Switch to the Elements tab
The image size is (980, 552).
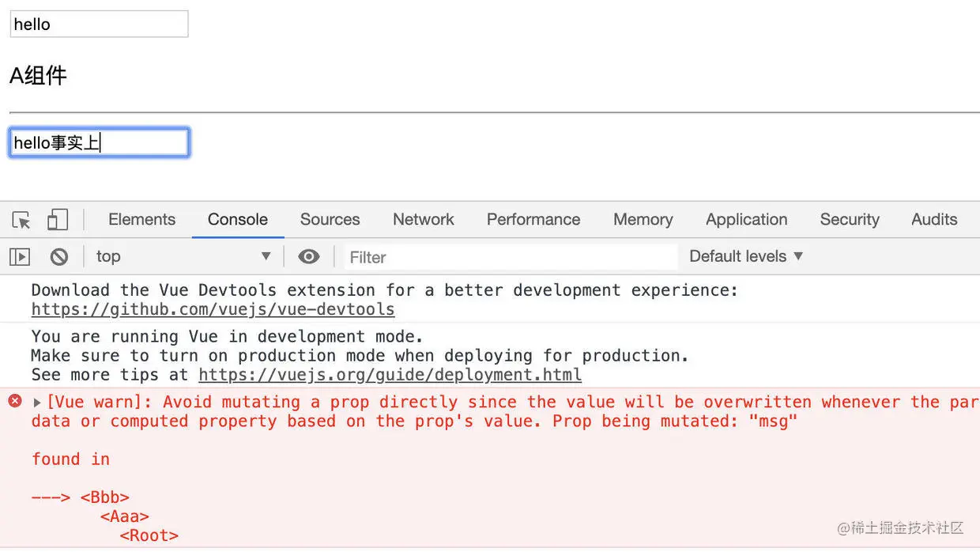click(141, 220)
